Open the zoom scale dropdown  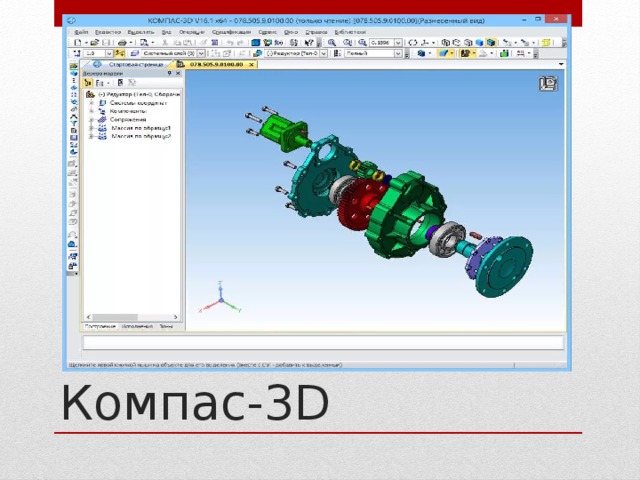coord(398,42)
